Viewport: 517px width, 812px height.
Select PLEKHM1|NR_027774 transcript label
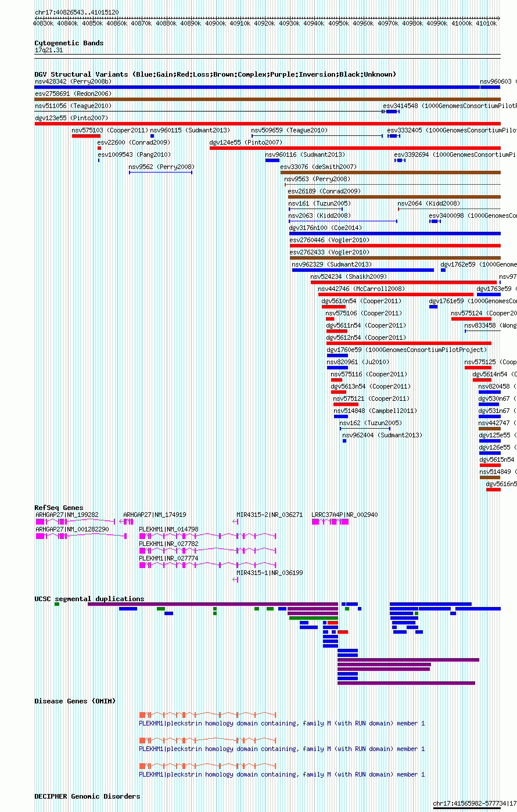(x=168, y=558)
